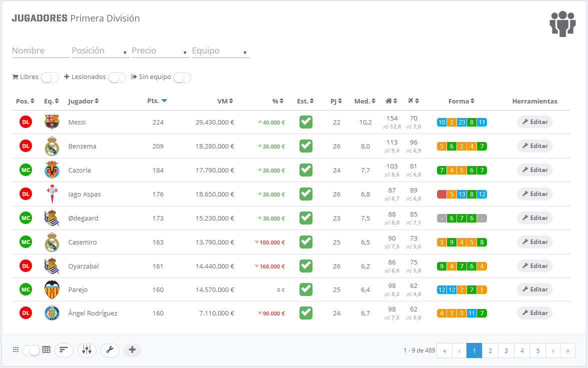Toggle the Sin equipo switch
Screen dimensions: 588x368
(x=182, y=77)
